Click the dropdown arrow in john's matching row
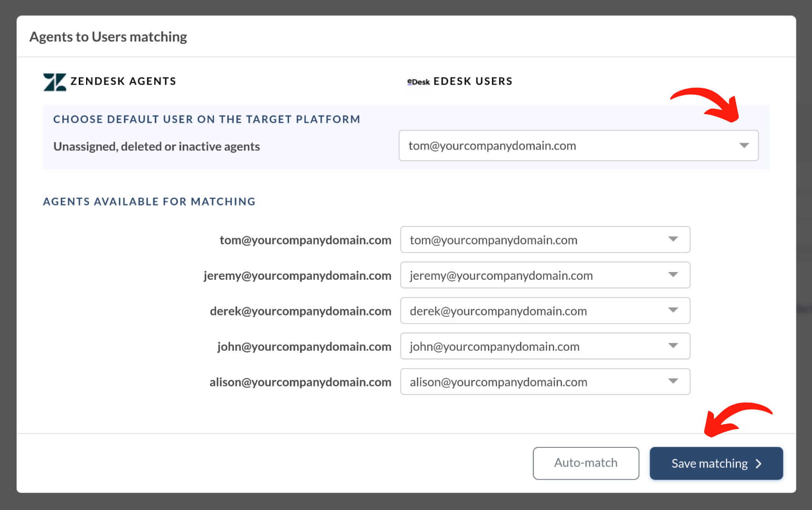 click(x=673, y=345)
